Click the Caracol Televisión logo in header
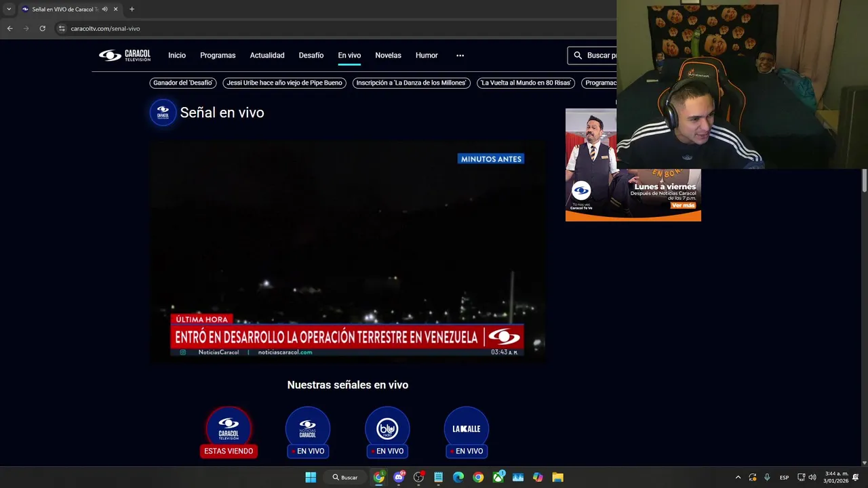The width and height of the screenshot is (868, 488). pos(125,56)
